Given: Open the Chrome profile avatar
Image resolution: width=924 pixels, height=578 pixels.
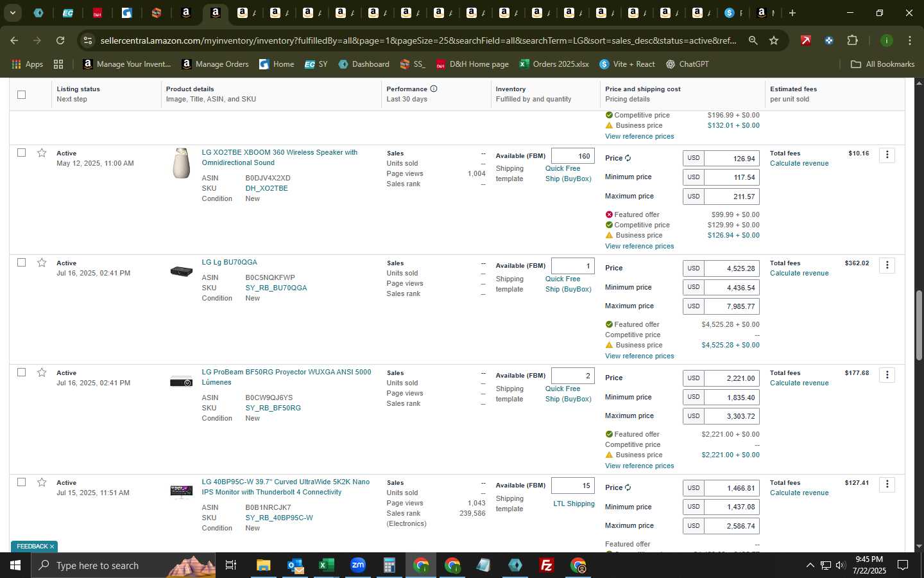Looking at the screenshot, I should point(887,40).
